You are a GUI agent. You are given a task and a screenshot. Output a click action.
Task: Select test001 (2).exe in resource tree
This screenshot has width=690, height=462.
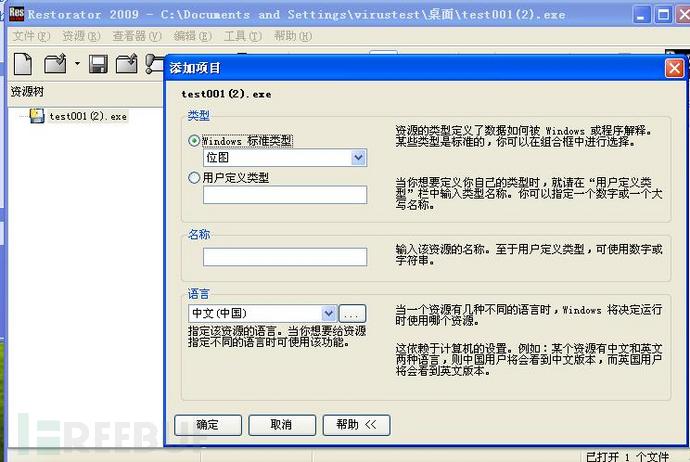pyautogui.click(x=88, y=117)
